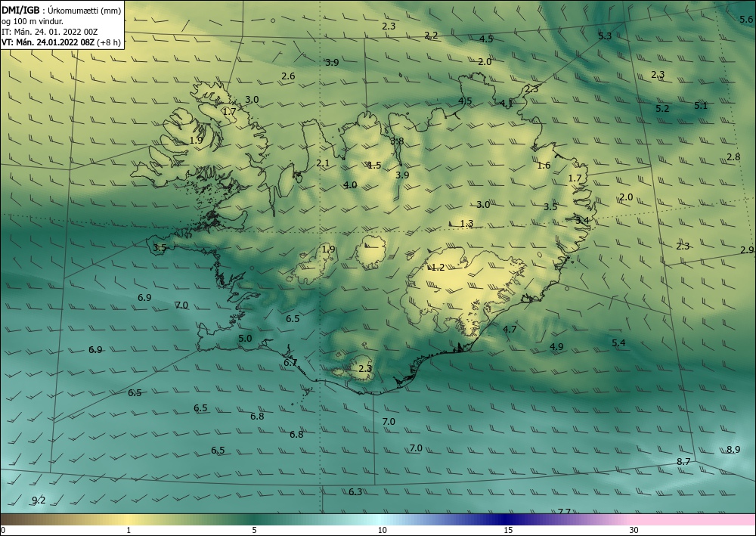This screenshot has height=536, width=756.
Task: Click the 15 tick on the color scale
Action: 508,530
